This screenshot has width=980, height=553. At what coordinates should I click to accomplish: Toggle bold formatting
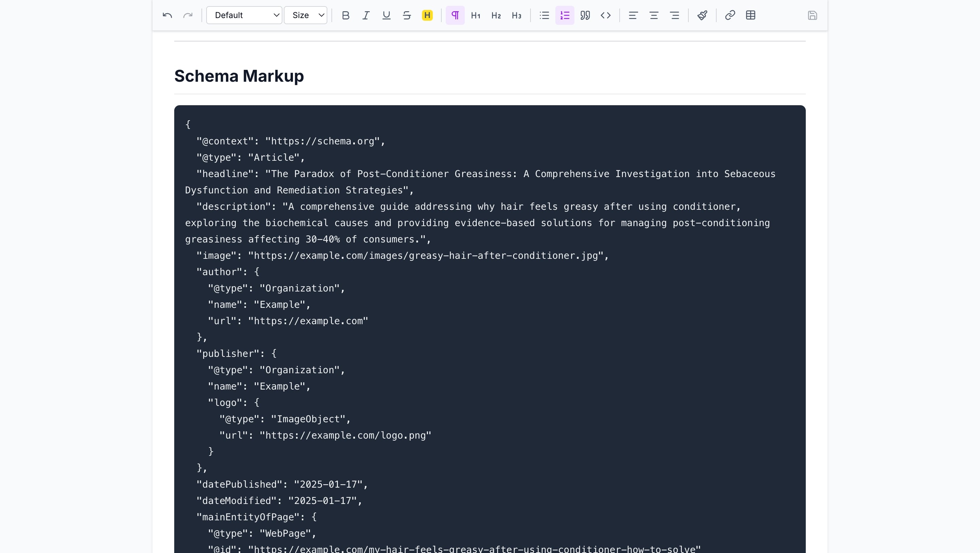[x=345, y=15]
